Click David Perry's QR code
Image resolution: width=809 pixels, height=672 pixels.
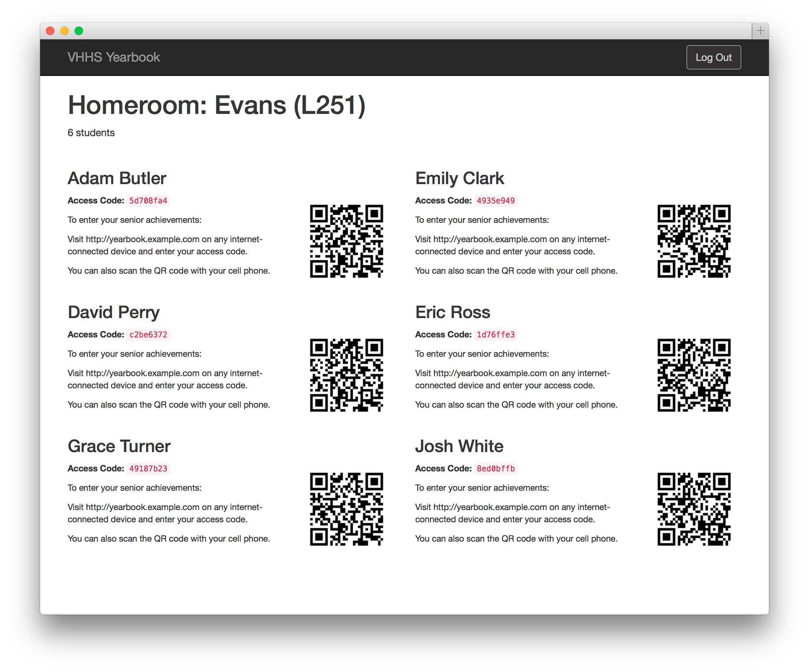coord(346,375)
